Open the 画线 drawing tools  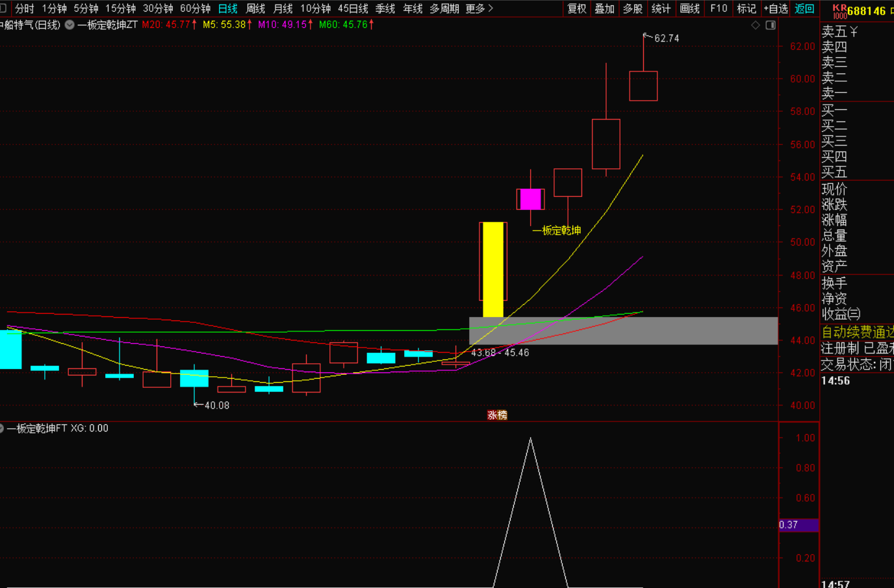coord(689,8)
